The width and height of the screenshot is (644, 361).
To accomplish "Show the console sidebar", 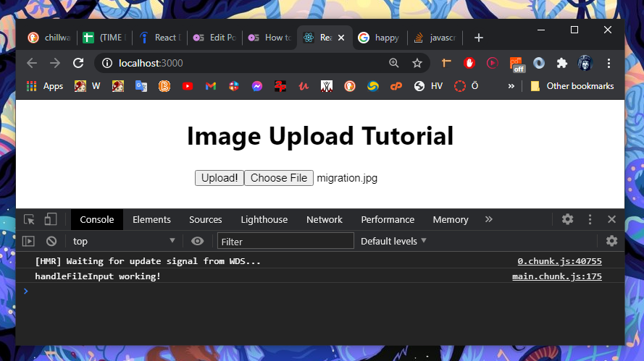I will (x=28, y=241).
